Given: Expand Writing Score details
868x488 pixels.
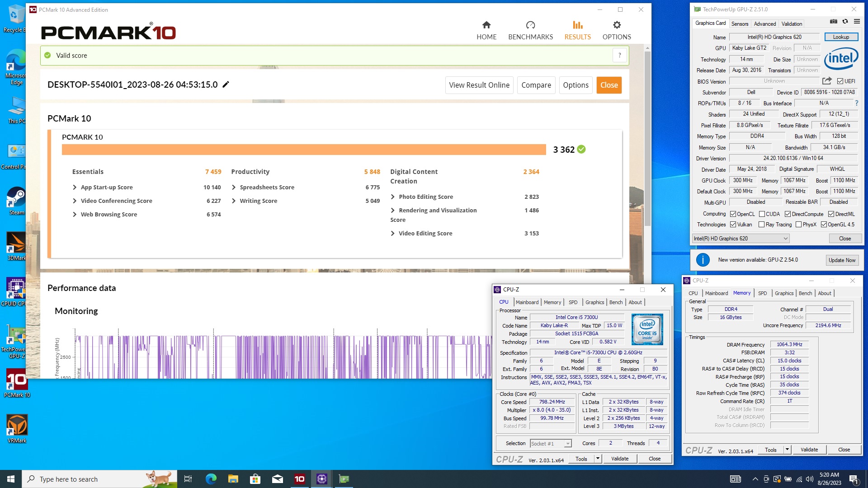Looking at the screenshot, I should [234, 201].
